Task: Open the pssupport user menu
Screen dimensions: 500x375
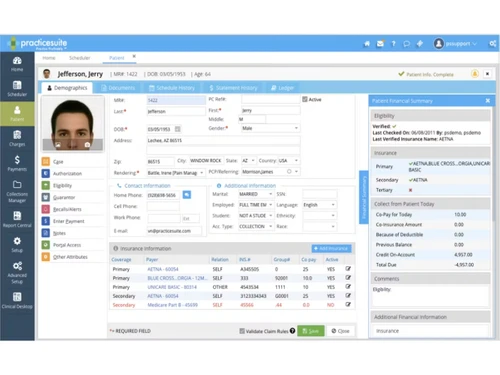Action: pos(455,44)
